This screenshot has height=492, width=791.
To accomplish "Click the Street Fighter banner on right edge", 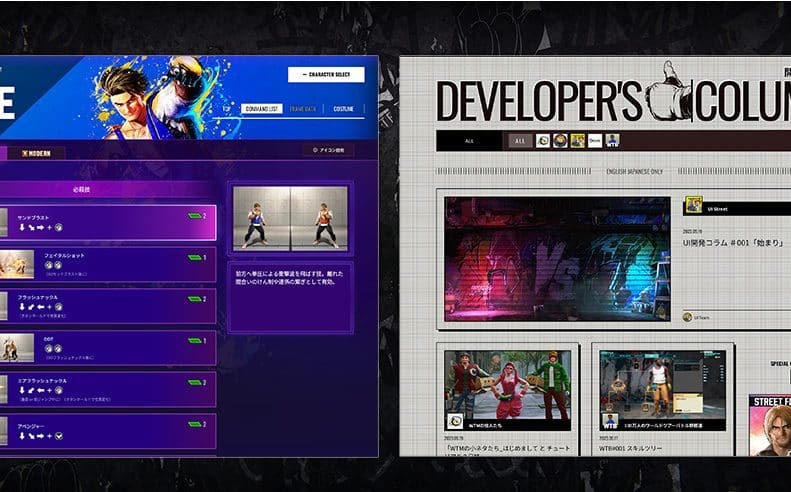I will coord(770,425).
